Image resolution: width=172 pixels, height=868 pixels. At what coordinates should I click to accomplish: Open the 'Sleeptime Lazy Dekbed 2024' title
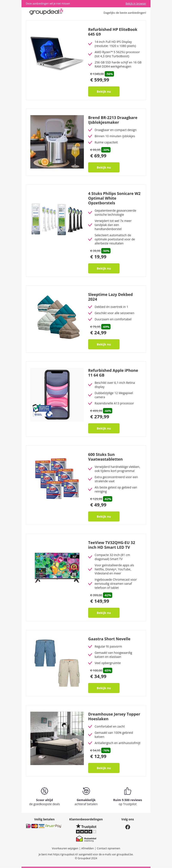coord(110,297)
